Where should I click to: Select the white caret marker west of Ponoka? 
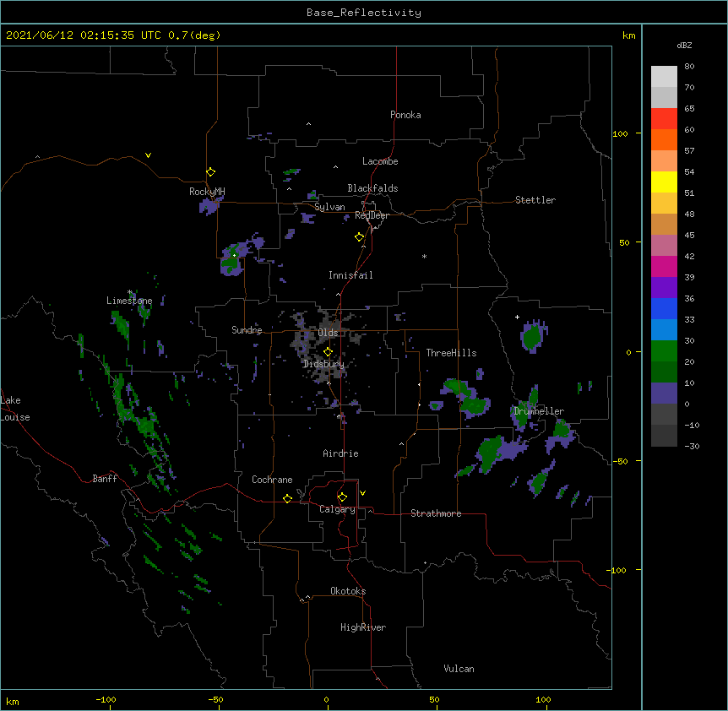(308, 124)
